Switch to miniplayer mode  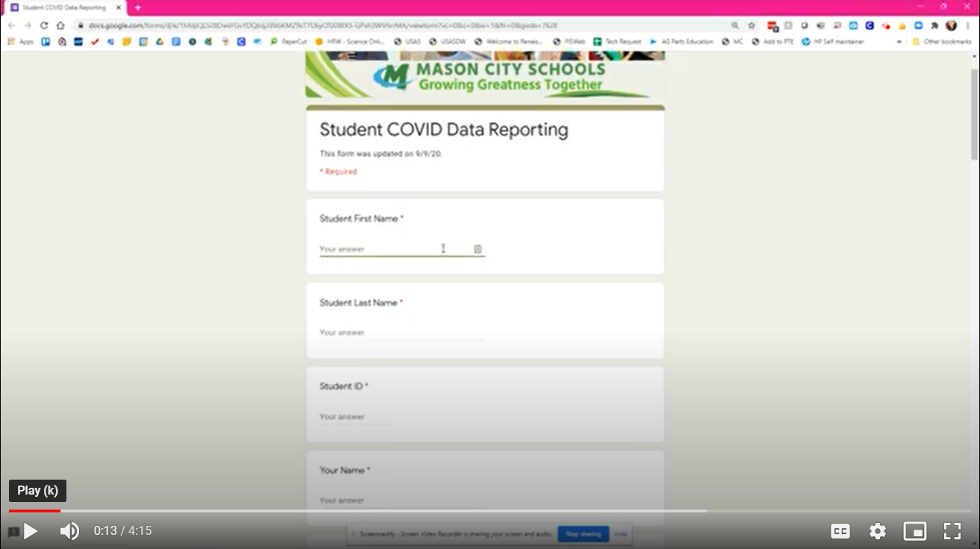click(x=915, y=531)
